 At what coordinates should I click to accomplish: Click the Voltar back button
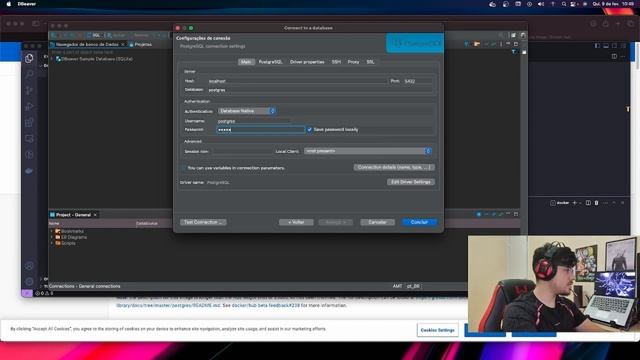point(296,222)
